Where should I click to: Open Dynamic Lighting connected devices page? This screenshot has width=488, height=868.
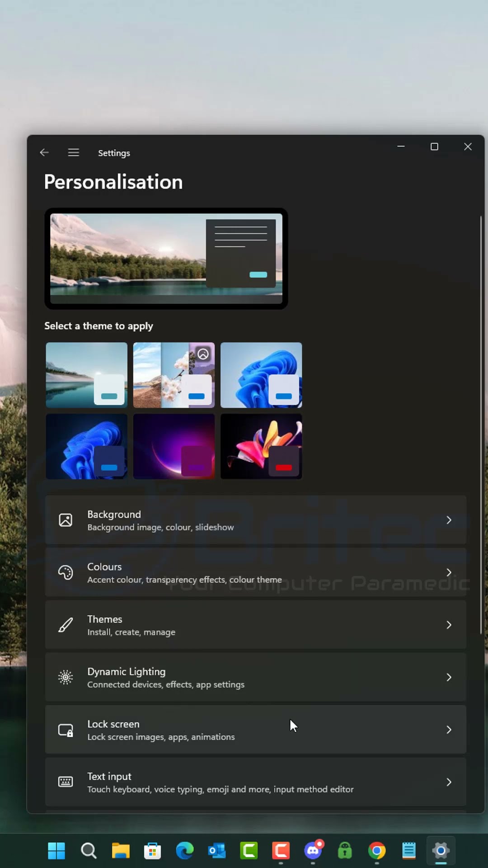pos(256,677)
